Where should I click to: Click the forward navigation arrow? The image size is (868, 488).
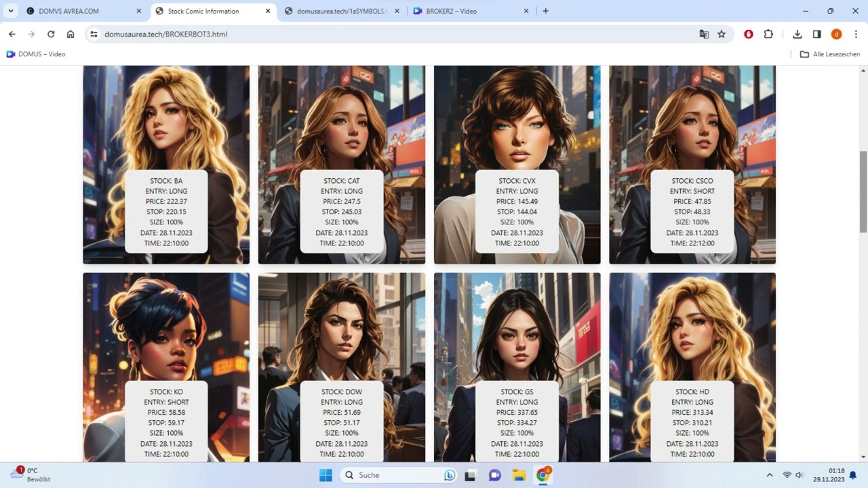[31, 34]
